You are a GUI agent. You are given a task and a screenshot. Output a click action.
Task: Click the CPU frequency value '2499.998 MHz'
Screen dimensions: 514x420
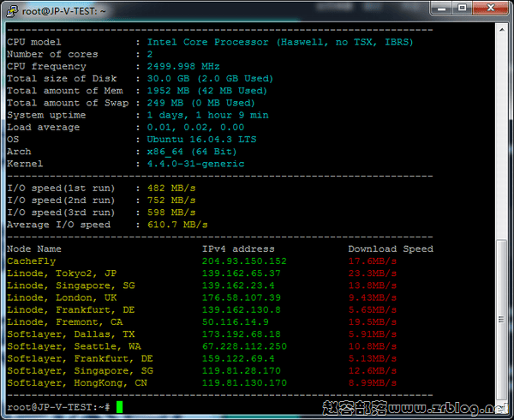[183, 66]
